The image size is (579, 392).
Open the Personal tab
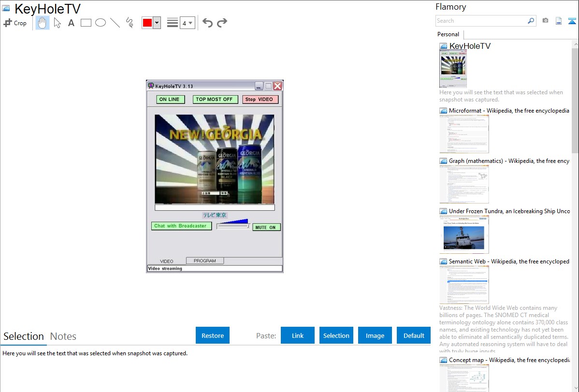[449, 34]
